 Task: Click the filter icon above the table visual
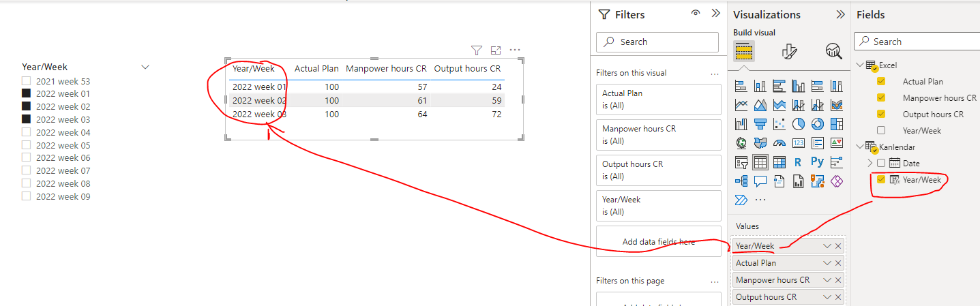[477, 50]
